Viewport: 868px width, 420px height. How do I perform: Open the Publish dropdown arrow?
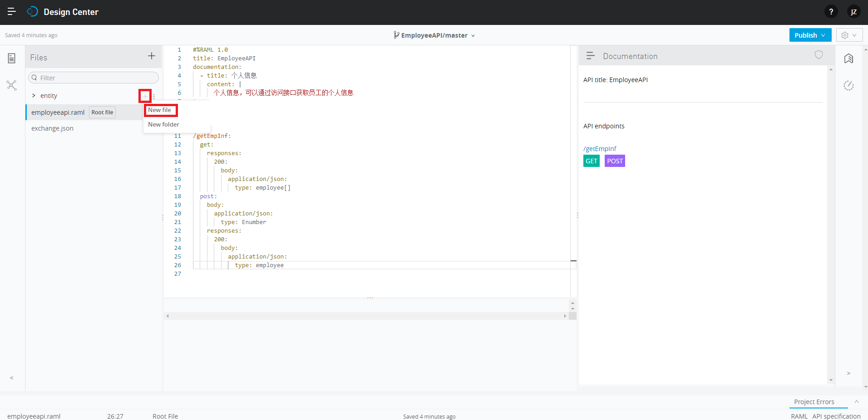823,35
